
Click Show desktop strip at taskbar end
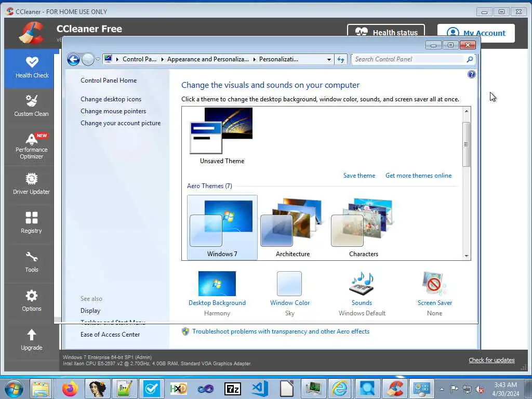pos(528,389)
